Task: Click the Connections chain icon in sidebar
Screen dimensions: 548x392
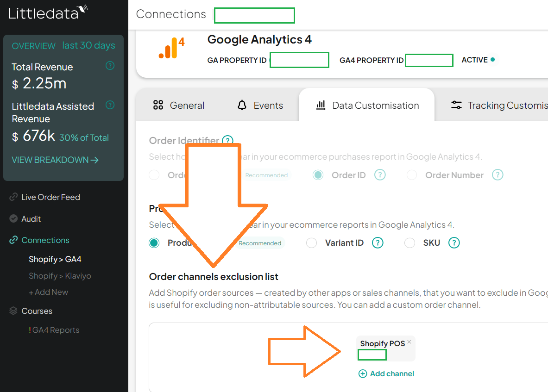Action: pyautogui.click(x=13, y=240)
